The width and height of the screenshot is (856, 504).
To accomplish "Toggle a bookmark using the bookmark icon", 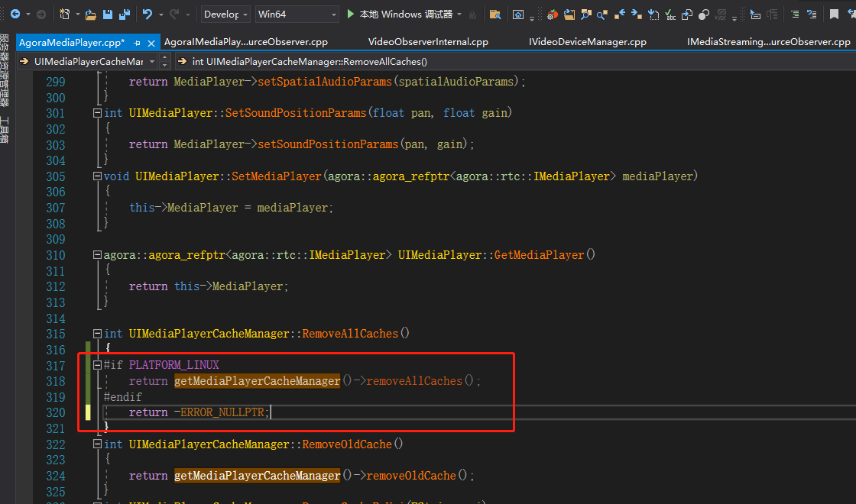I will [x=834, y=13].
